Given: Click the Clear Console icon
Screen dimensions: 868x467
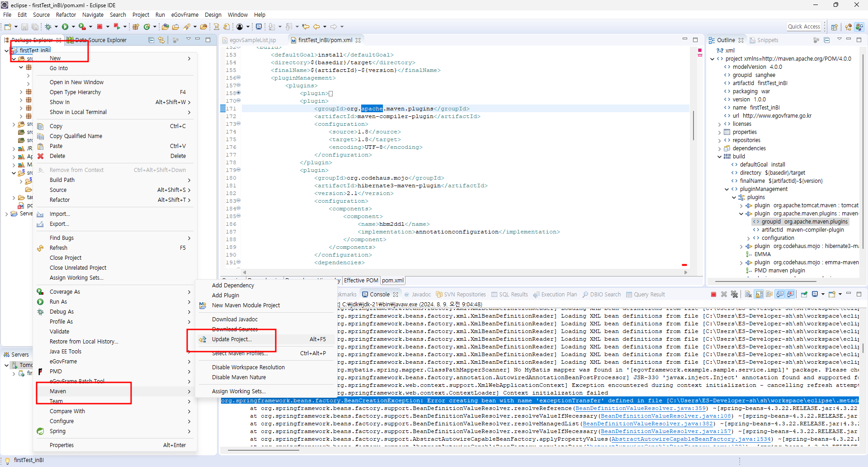Looking at the screenshot, I should (748, 294).
